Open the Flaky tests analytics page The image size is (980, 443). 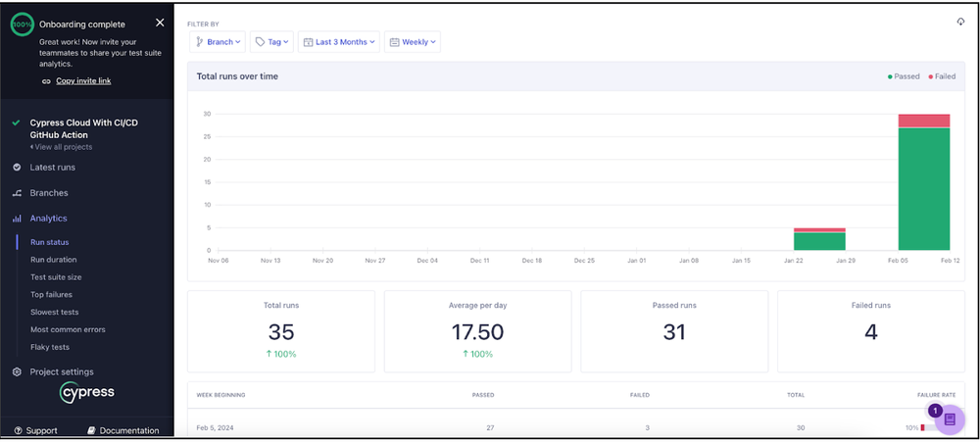(50, 347)
